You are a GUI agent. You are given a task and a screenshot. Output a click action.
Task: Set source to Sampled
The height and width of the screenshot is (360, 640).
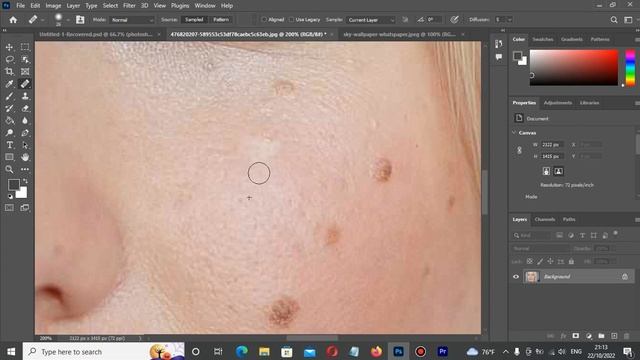(x=194, y=20)
